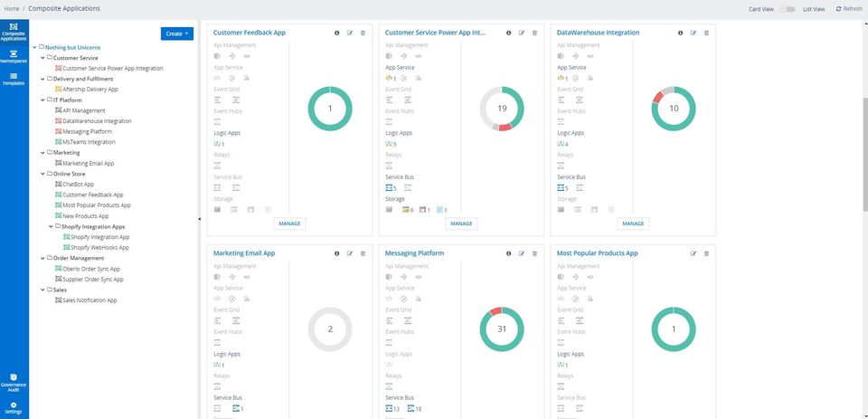The height and width of the screenshot is (419, 868).
Task: Collapse the tree panel using splitter arrow
Action: pyautogui.click(x=199, y=220)
